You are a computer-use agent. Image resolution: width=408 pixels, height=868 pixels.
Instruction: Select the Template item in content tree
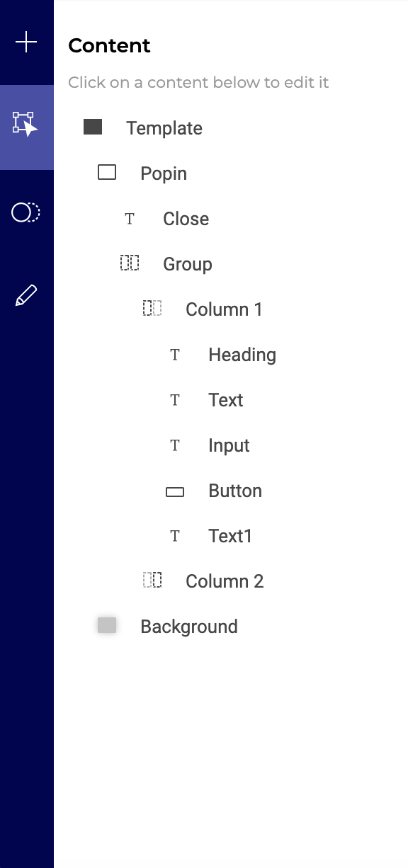pos(164,128)
